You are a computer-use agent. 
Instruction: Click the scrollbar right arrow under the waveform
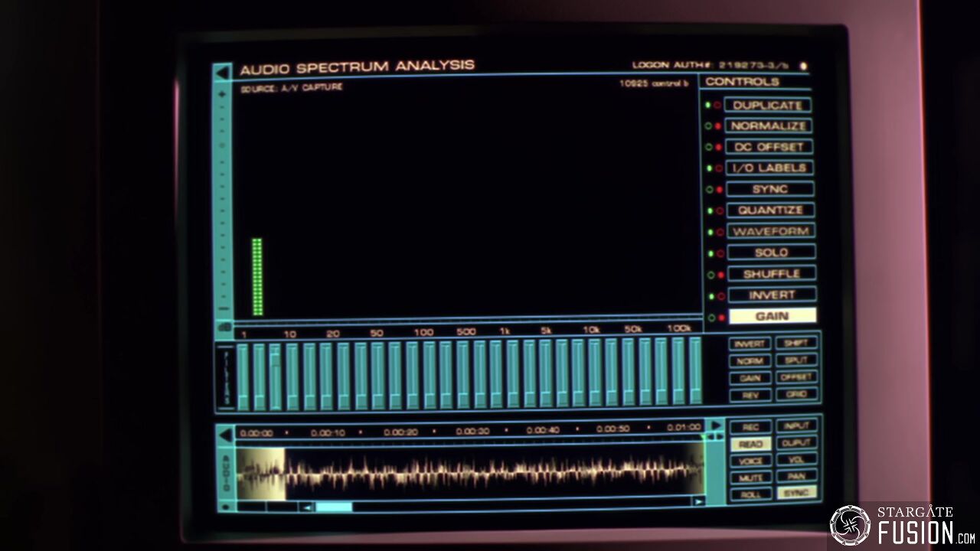[x=698, y=501]
